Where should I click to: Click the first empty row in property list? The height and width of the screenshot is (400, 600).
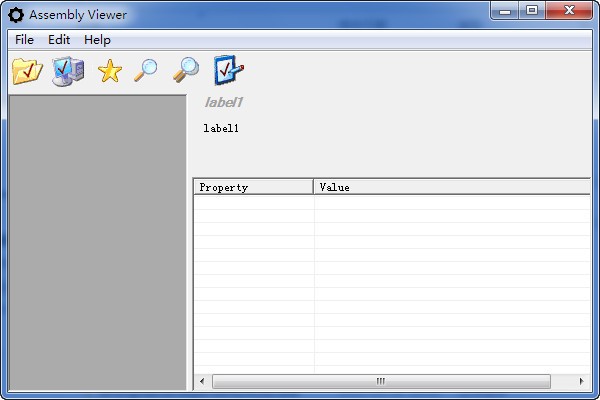pyautogui.click(x=390, y=202)
